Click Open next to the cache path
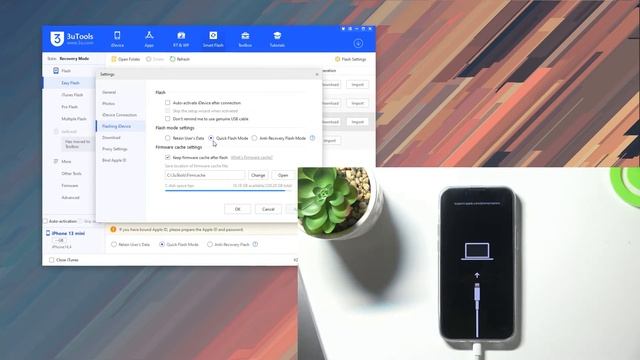 (283, 175)
